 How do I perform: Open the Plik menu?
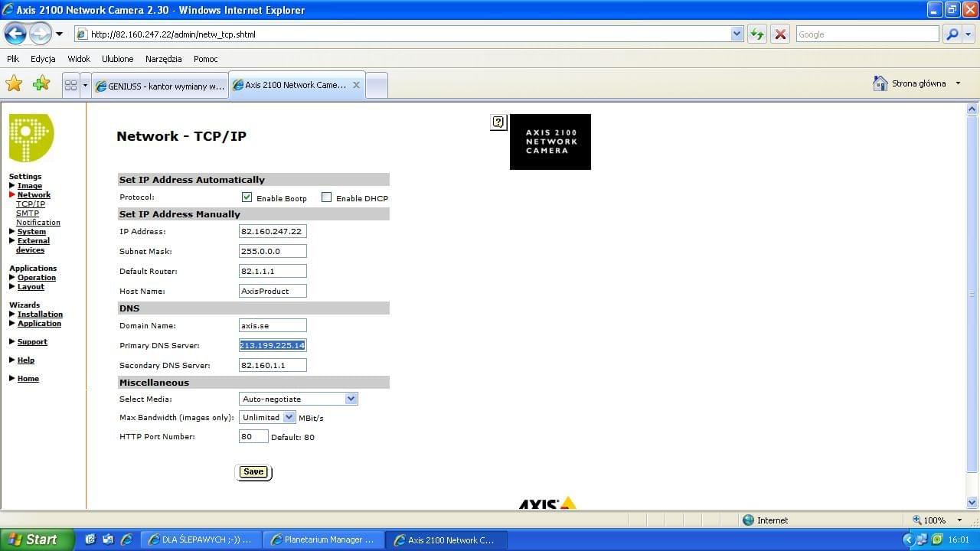(x=13, y=59)
